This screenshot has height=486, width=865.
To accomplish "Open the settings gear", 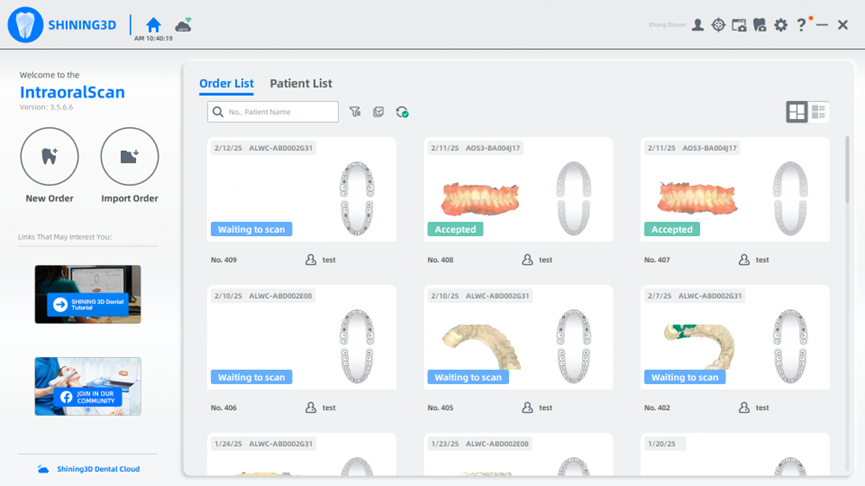I will 781,25.
